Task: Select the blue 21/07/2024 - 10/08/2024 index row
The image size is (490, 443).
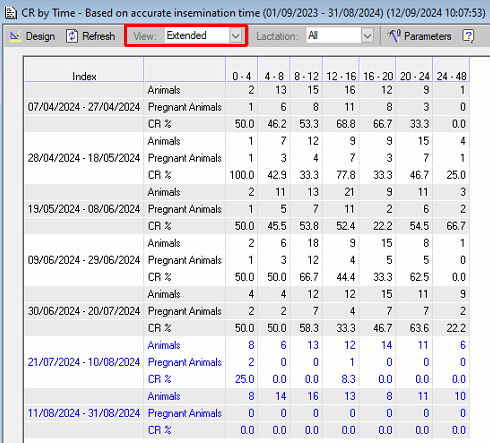Action: pyautogui.click(x=84, y=362)
